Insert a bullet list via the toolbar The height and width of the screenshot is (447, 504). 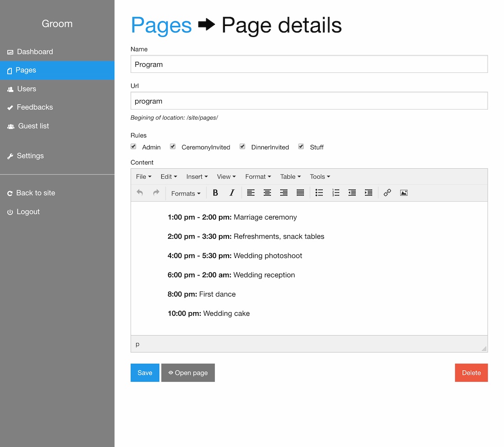319,193
